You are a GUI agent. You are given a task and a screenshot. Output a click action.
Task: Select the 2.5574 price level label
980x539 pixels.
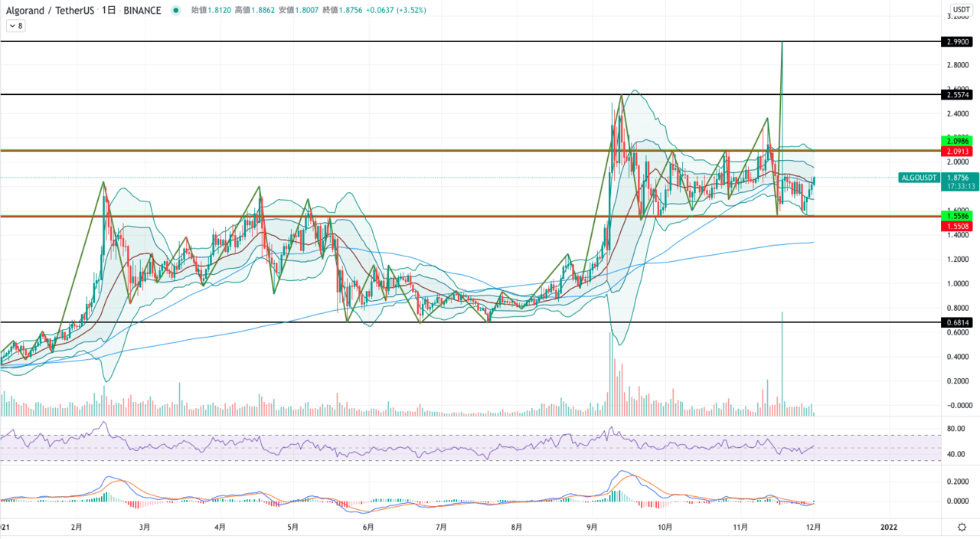pos(956,95)
